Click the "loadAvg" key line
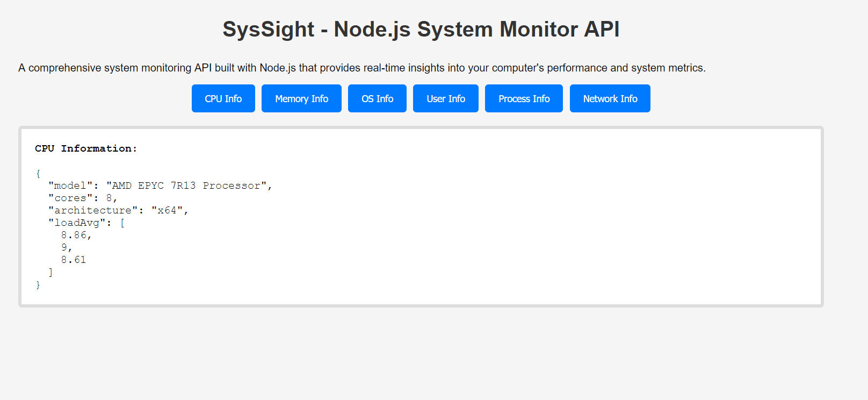Image resolution: width=868 pixels, height=400 pixels. click(x=86, y=223)
